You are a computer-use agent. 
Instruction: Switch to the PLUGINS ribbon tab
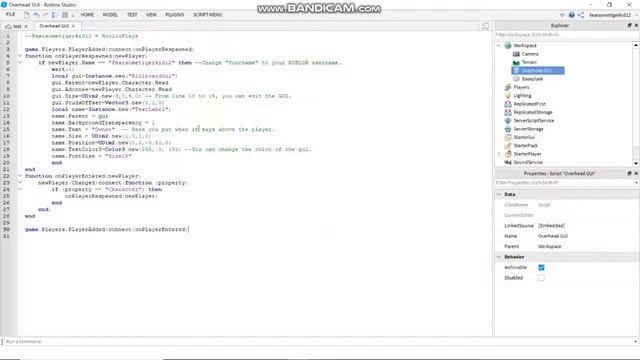point(174,15)
